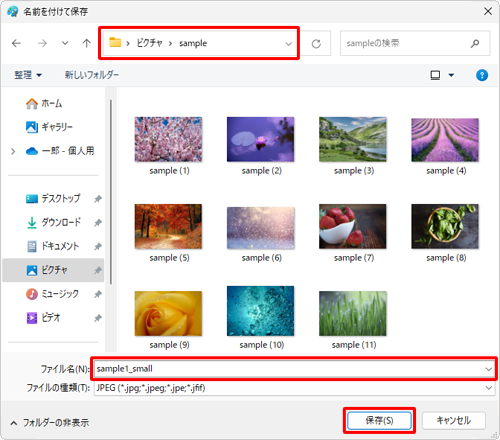Select the sample (1) cherry blossom thumbnail

click(x=168, y=139)
